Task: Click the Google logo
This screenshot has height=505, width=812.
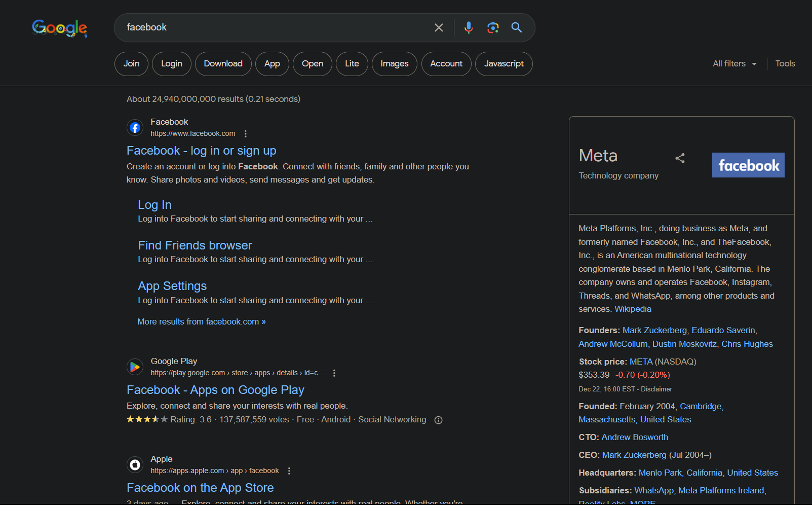Action: click(59, 28)
